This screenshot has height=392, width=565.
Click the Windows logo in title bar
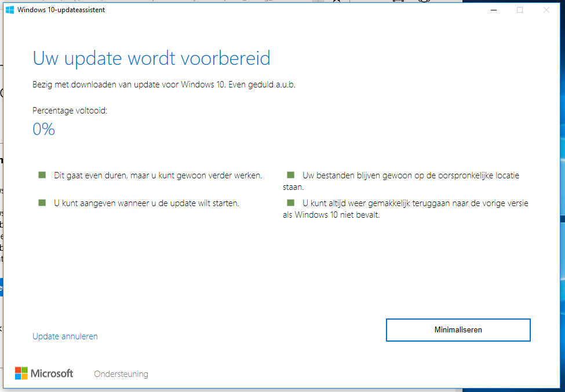coord(10,10)
